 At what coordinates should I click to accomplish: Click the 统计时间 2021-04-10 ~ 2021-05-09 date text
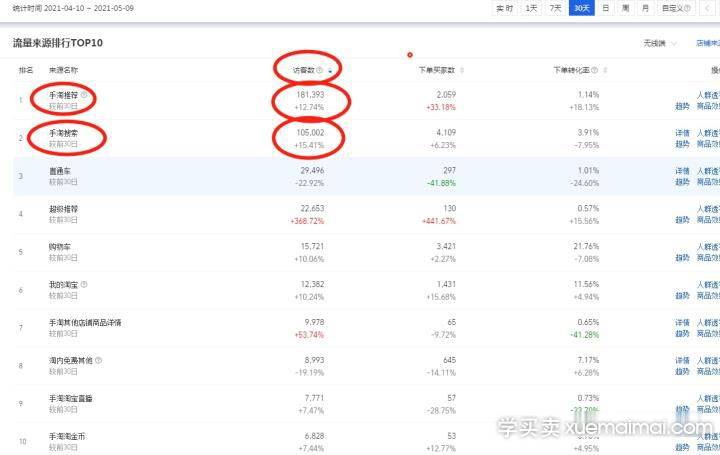(x=73, y=8)
